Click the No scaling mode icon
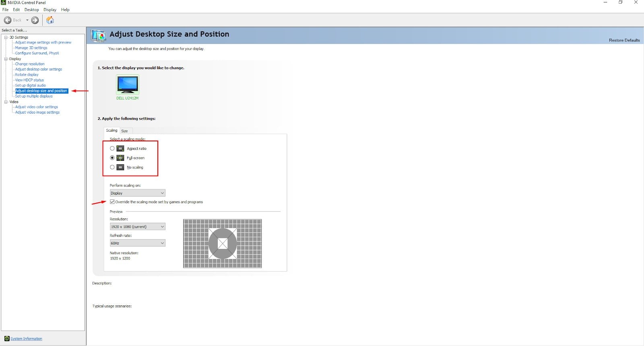This screenshot has height=346, width=644. click(x=120, y=167)
